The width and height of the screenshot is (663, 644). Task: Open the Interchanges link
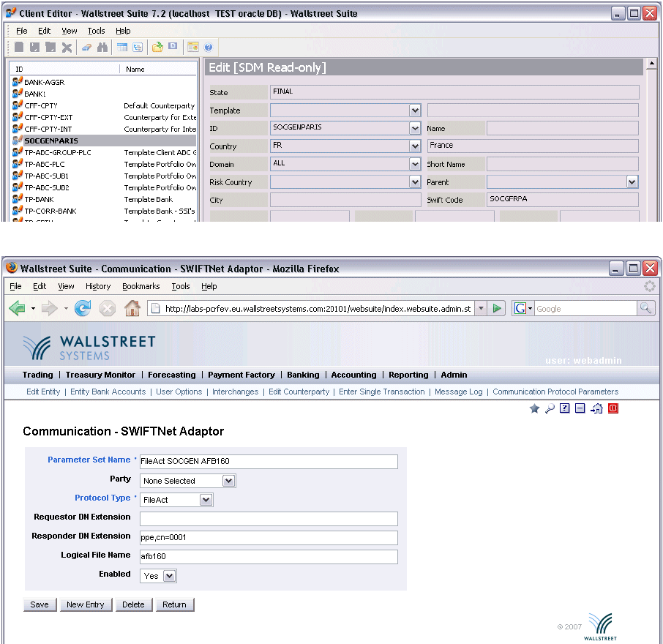coord(235,392)
